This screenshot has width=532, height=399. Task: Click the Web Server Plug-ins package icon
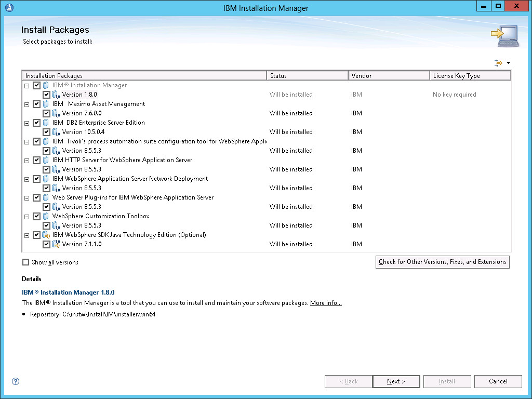46,197
